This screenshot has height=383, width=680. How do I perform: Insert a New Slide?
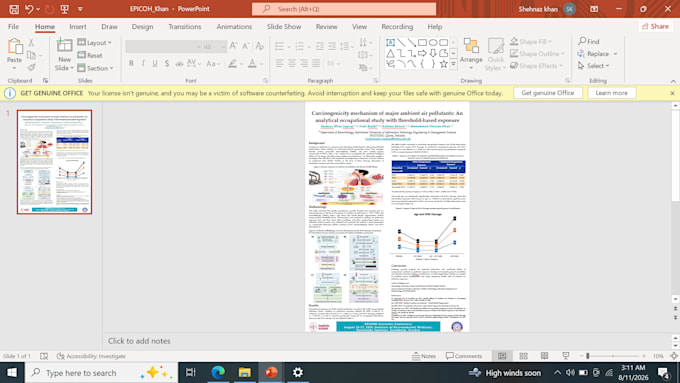click(64, 55)
